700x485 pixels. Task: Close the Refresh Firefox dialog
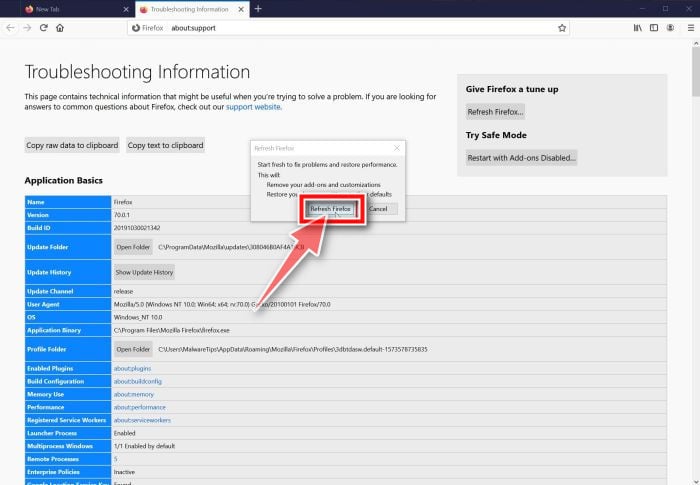click(x=397, y=148)
